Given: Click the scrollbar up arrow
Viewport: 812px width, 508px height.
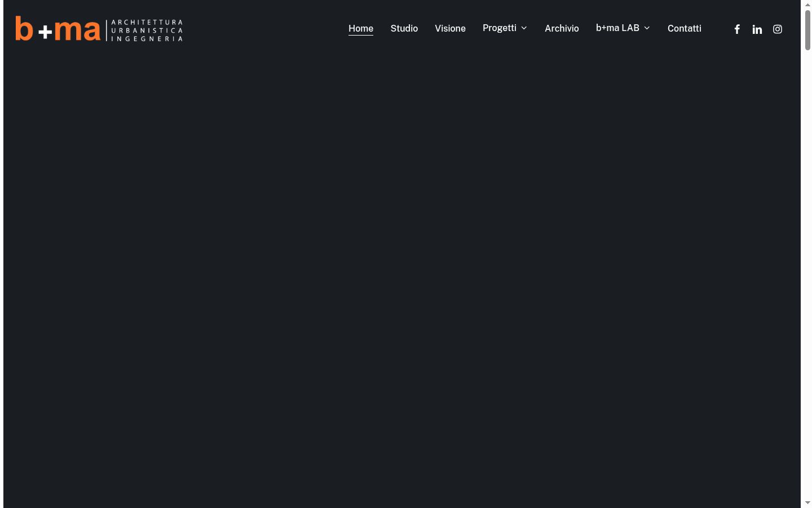Looking at the screenshot, I should click(x=807, y=5).
